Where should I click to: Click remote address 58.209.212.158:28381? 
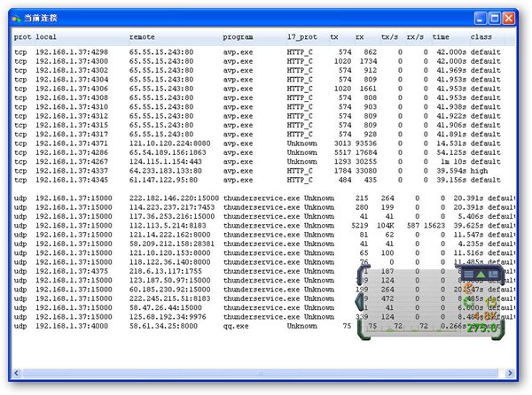(172, 244)
